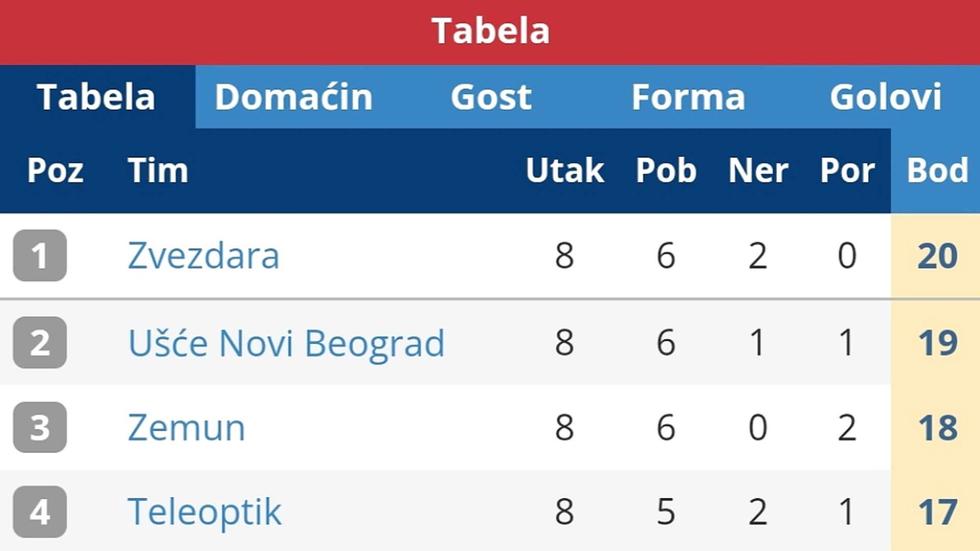The width and height of the screenshot is (980, 551).
Task: Click the Pob column header
Action: click(x=666, y=170)
